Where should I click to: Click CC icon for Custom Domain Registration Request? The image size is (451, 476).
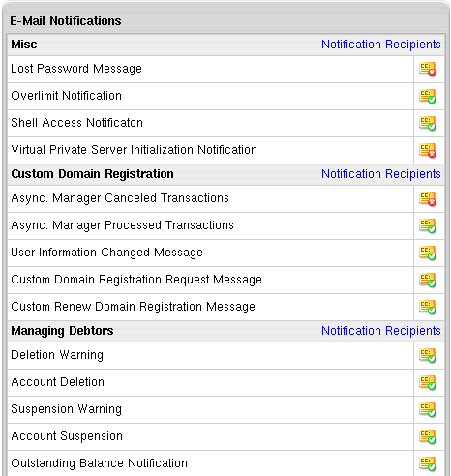point(428,280)
